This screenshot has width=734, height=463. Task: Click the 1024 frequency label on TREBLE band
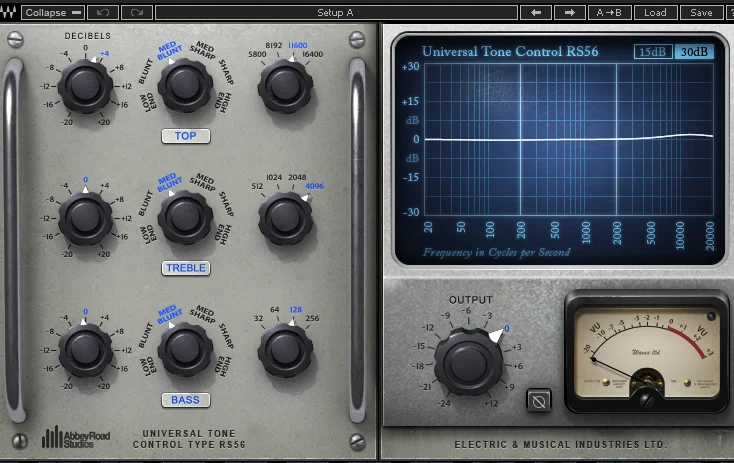pos(274,177)
